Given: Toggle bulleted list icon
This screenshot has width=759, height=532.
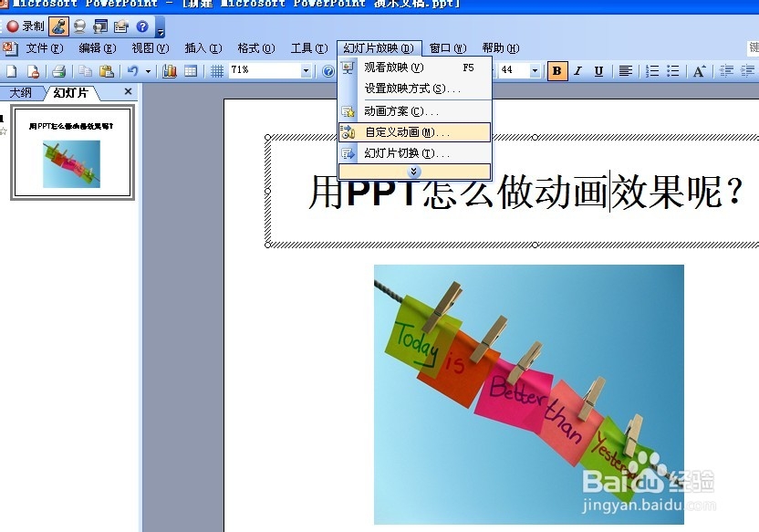Looking at the screenshot, I should tap(673, 71).
